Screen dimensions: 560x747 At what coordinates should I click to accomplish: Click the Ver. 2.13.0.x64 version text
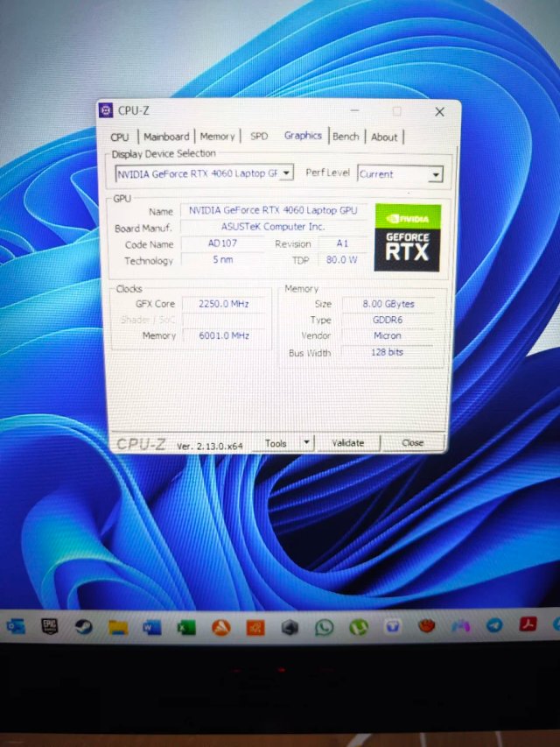coord(209,447)
